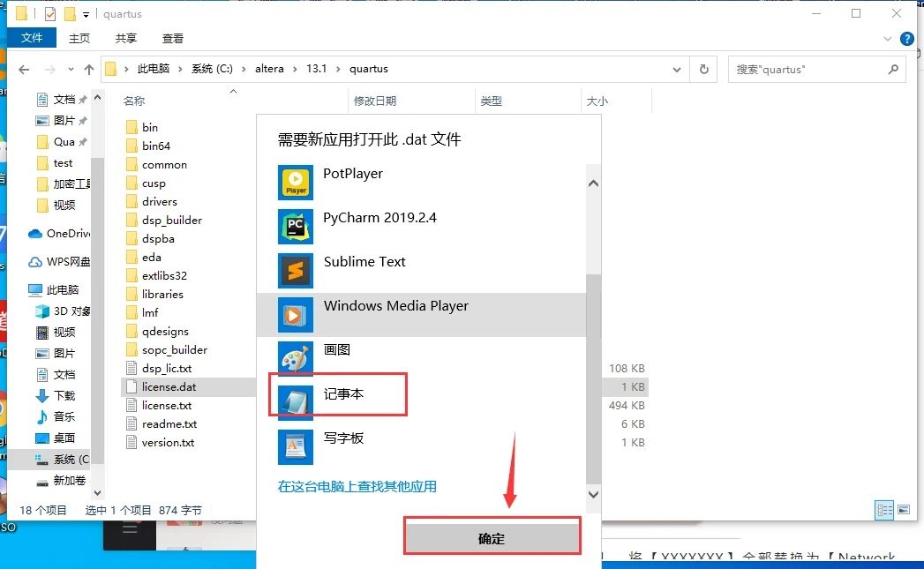924x569 pixels.
Task: Click 13.1 in the breadcrumb path
Action: point(317,69)
